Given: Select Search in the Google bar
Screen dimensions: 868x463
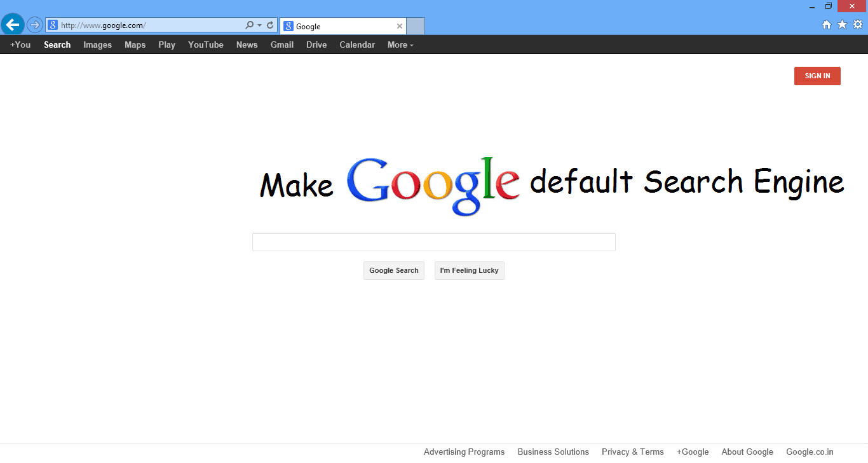Looking at the screenshot, I should point(57,45).
